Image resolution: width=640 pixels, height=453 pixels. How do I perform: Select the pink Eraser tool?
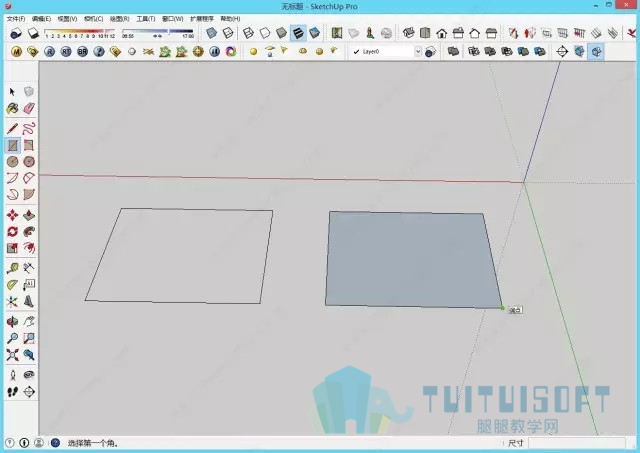point(29,109)
